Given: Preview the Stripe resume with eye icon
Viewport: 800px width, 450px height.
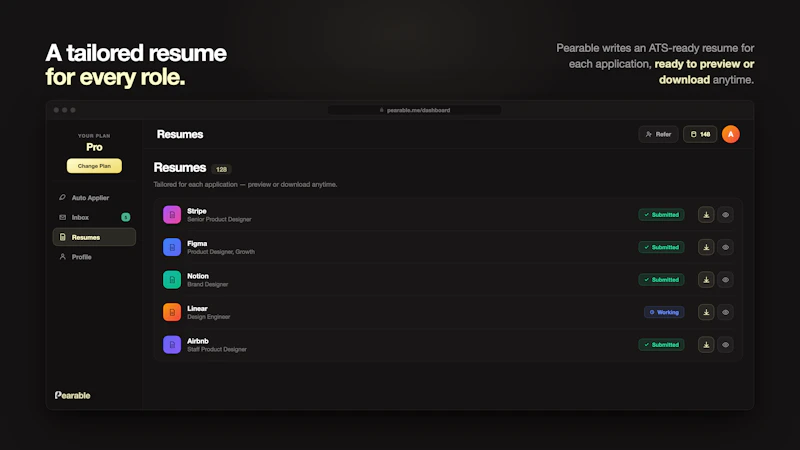Looking at the screenshot, I should click(726, 215).
